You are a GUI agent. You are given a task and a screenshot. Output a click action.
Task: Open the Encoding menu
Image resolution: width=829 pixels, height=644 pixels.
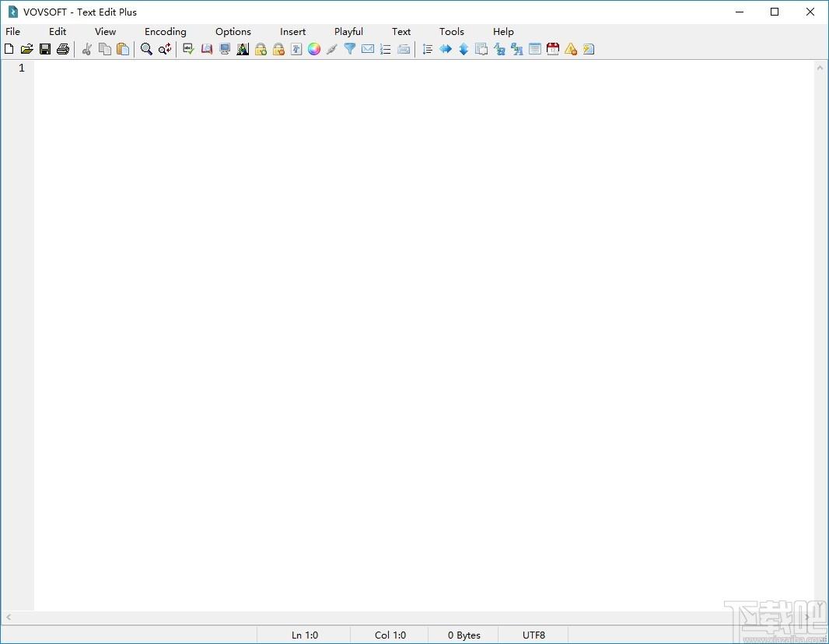click(166, 32)
